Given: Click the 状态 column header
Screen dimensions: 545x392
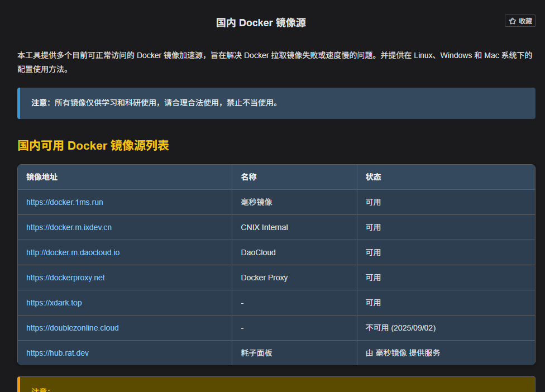Looking at the screenshot, I should click(x=446, y=177).
